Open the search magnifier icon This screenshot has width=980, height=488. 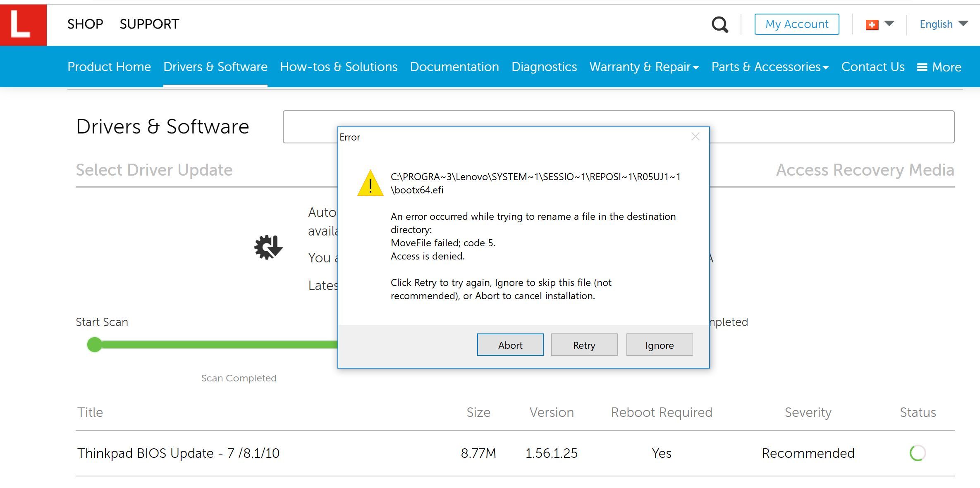[x=719, y=24]
